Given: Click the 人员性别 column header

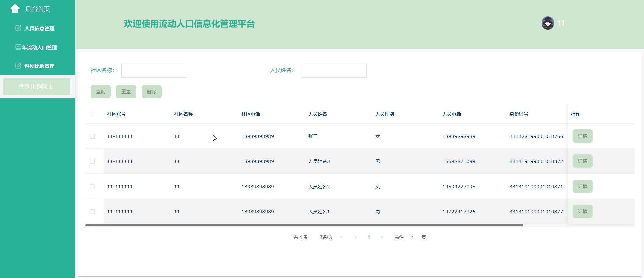Looking at the screenshot, I should pos(385,114).
